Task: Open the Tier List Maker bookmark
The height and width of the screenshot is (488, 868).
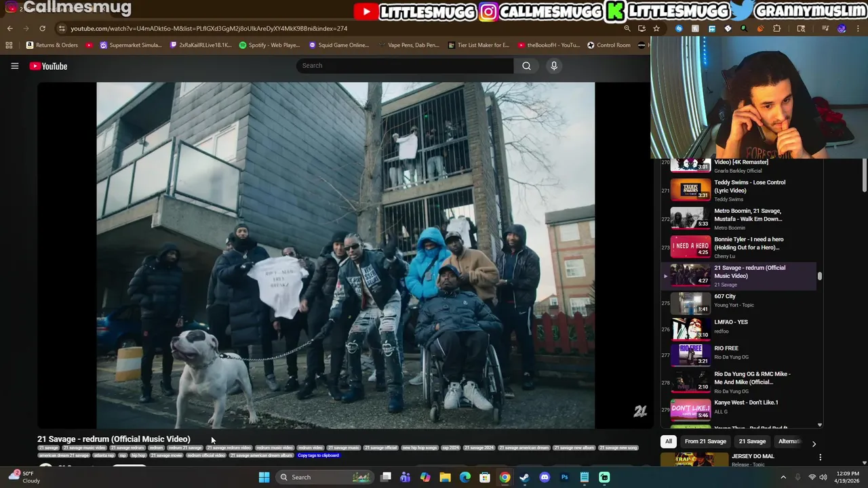Action: [479, 45]
